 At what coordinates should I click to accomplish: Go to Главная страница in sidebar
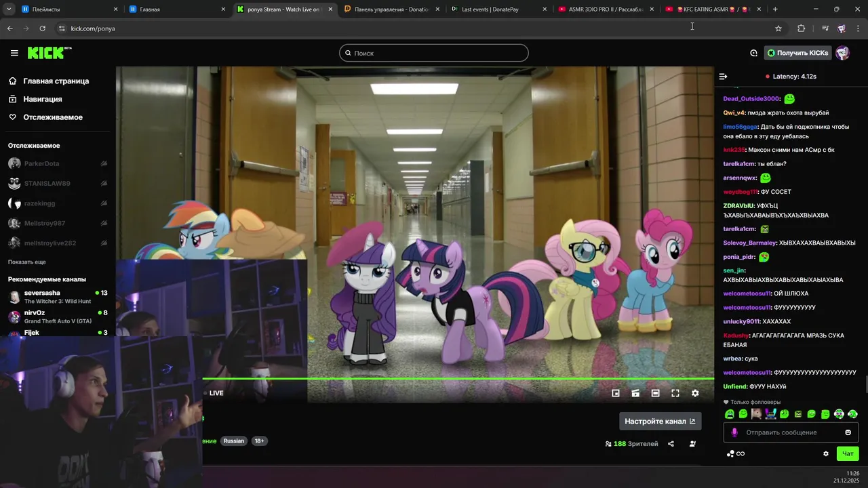click(x=49, y=81)
